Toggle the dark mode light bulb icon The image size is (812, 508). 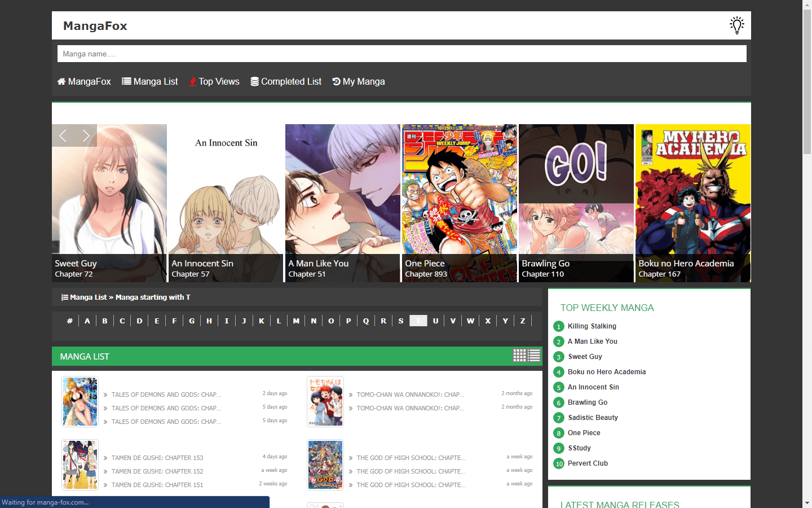pyautogui.click(x=736, y=25)
